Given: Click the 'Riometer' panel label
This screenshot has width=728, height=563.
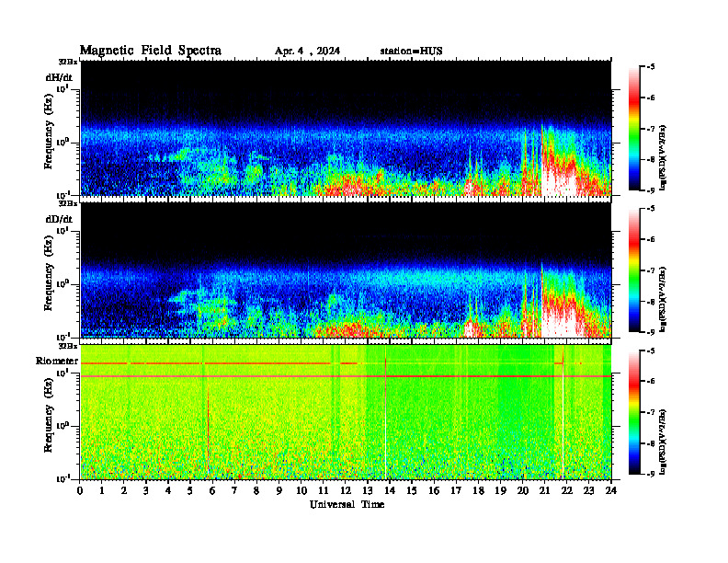Looking at the screenshot, I should (x=57, y=361).
